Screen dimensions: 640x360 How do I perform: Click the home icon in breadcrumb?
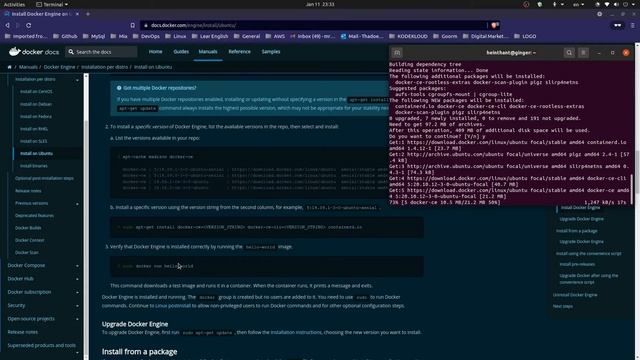[9, 67]
